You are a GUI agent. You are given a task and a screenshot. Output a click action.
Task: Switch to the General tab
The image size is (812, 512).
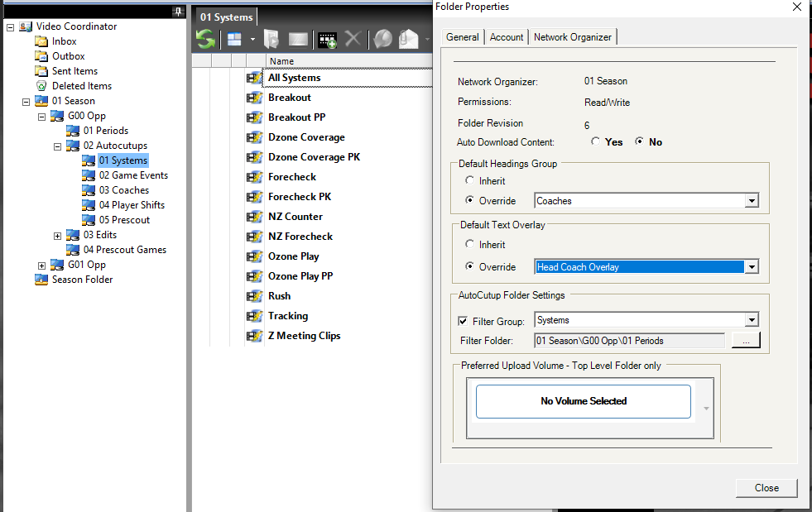pyautogui.click(x=463, y=37)
